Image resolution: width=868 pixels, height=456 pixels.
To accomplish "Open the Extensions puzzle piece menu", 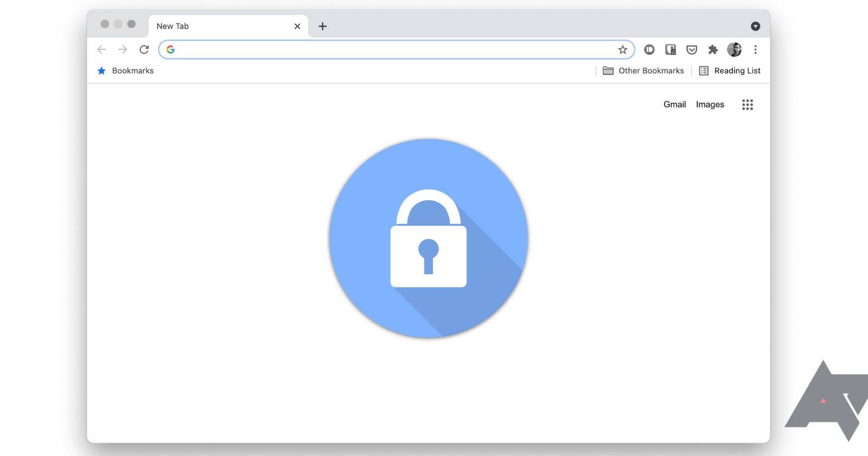I will [713, 49].
